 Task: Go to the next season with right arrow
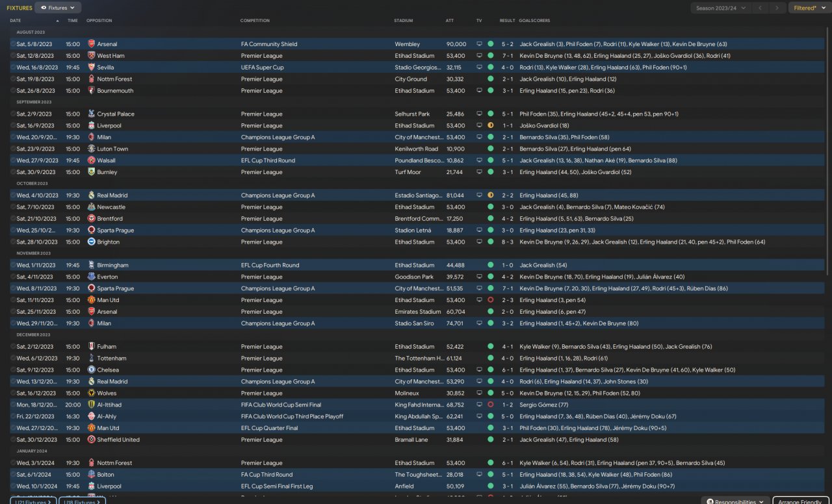777,8
